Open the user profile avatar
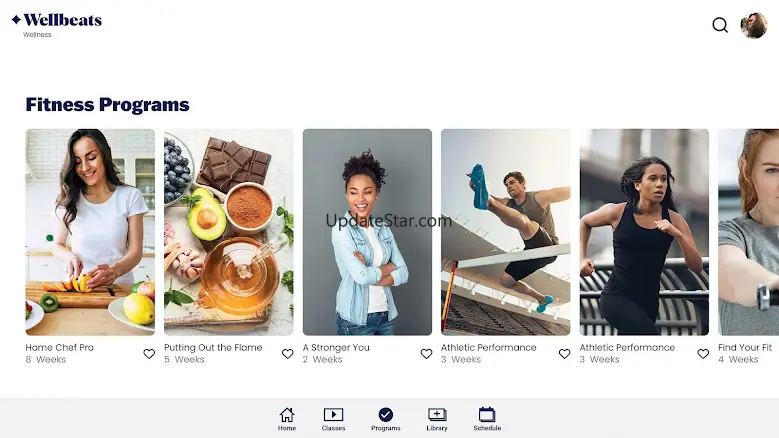 click(x=754, y=25)
